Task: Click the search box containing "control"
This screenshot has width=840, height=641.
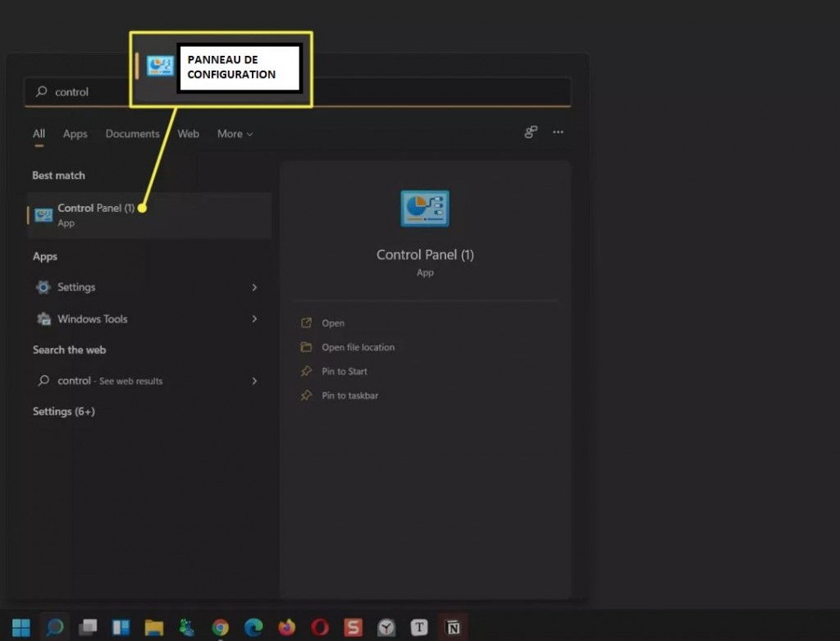Action: 297,92
